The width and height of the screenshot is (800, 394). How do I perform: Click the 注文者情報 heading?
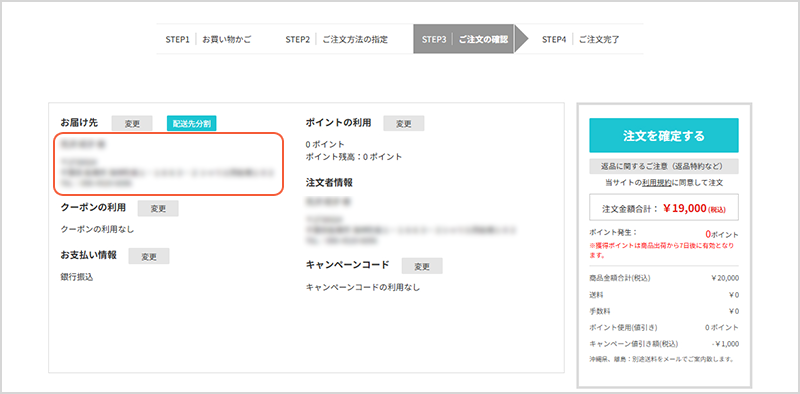tap(329, 182)
